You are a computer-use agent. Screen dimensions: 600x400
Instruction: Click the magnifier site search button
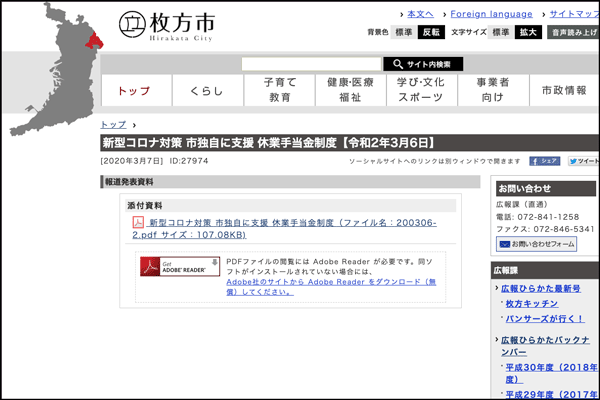(423, 64)
